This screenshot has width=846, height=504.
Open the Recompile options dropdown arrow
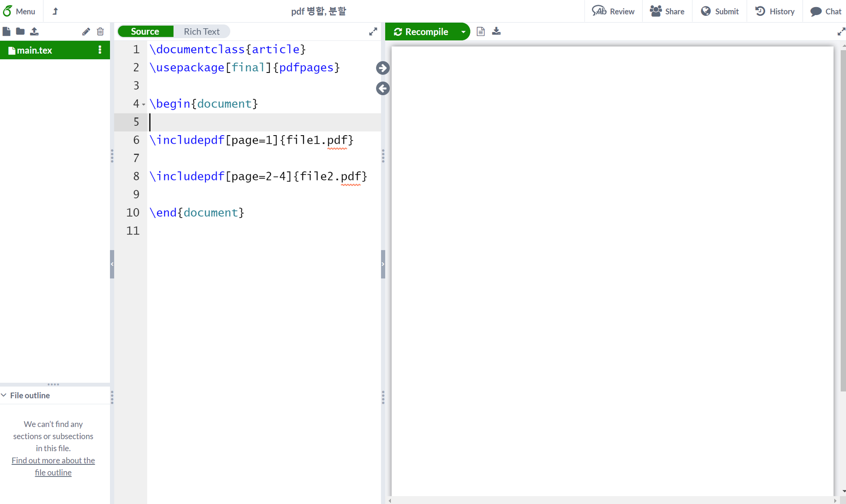point(463,32)
